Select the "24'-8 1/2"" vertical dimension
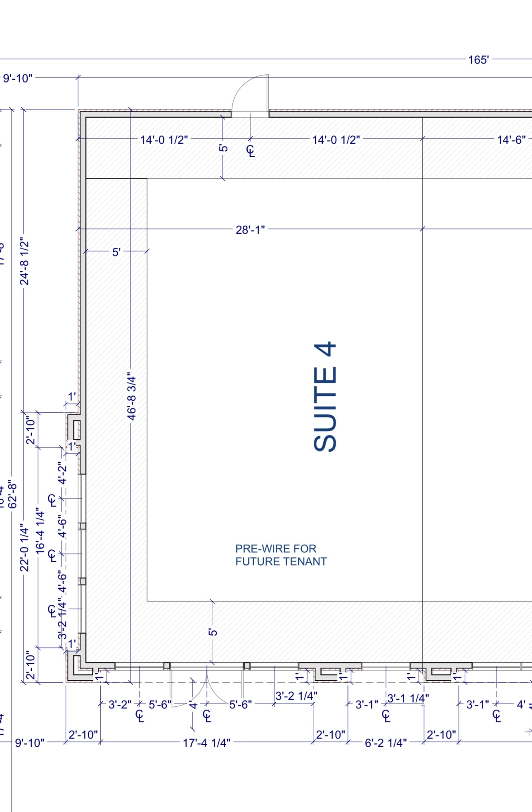Image resolution: width=532 pixels, height=812 pixels. click(x=25, y=261)
